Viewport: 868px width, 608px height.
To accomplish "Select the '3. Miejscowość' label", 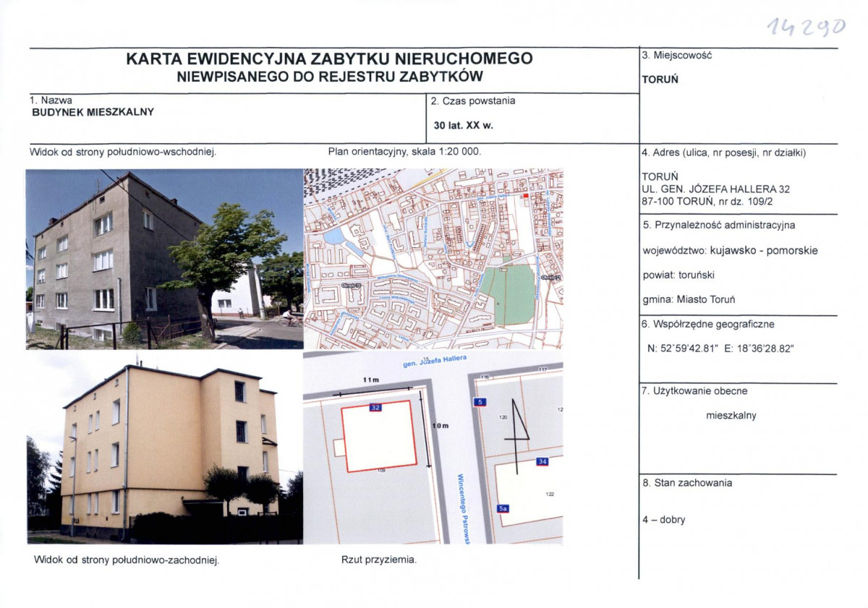I will [677, 56].
